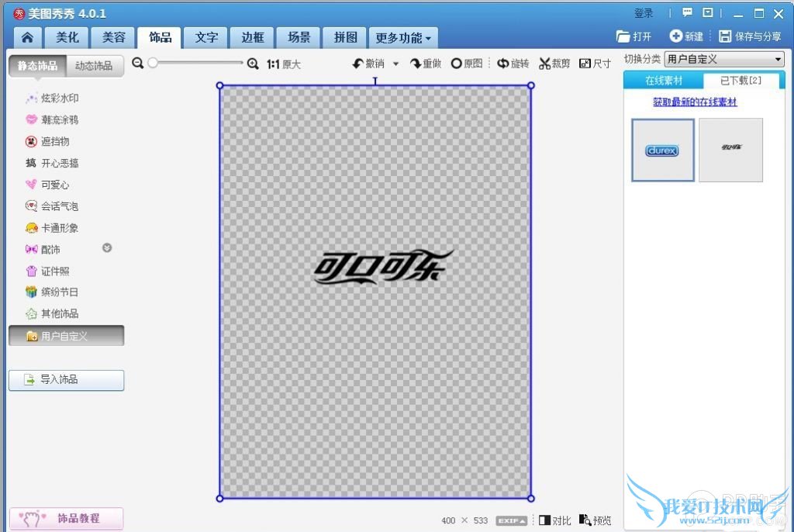Switch to static stickers (静态饰品)
This screenshot has height=532, width=794.
tap(38, 66)
